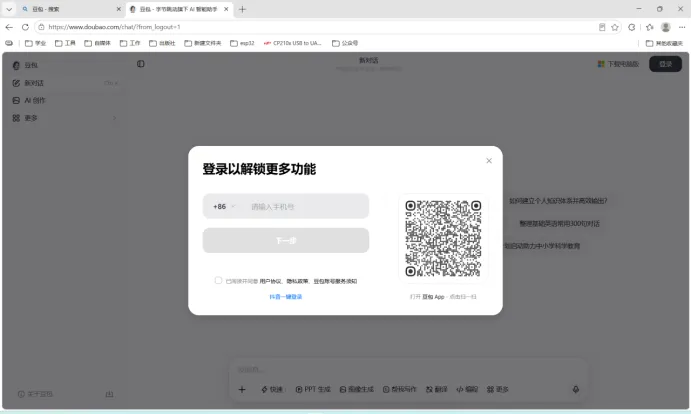Close the 豆包 - 搜索 browser tab
This screenshot has width=692, height=414.
click(x=118, y=9)
